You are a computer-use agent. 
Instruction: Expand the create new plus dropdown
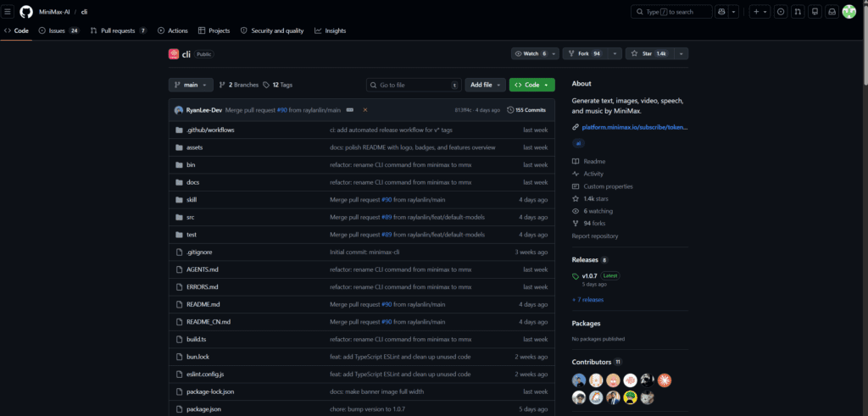point(759,12)
